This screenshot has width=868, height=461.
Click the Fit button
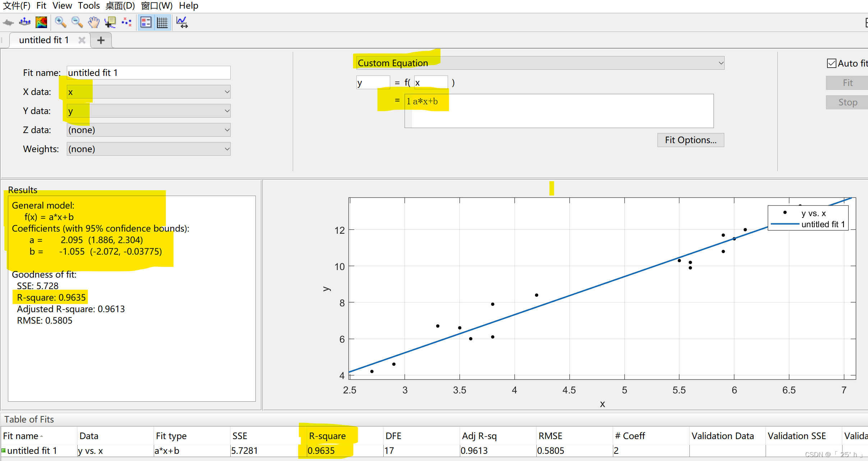click(x=847, y=83)
